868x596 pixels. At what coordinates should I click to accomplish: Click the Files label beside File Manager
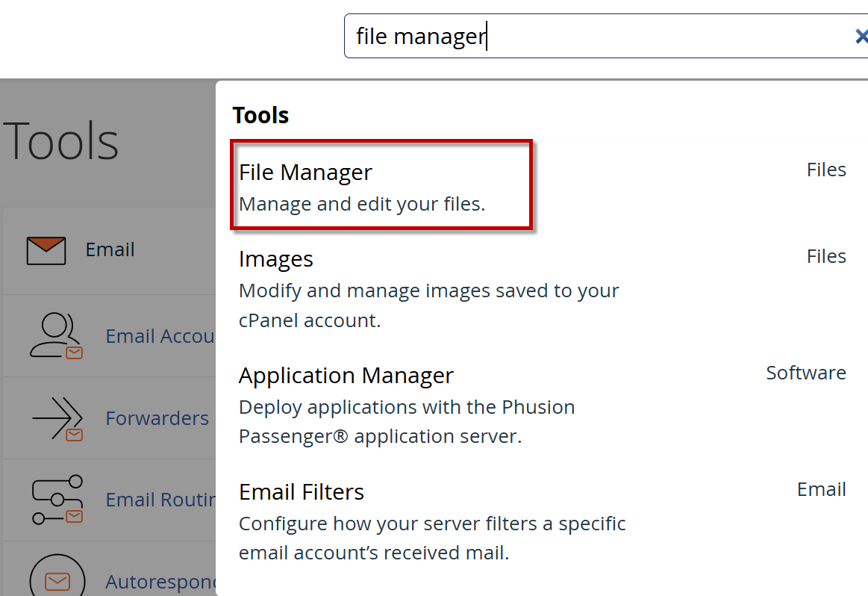coord(826,170)
